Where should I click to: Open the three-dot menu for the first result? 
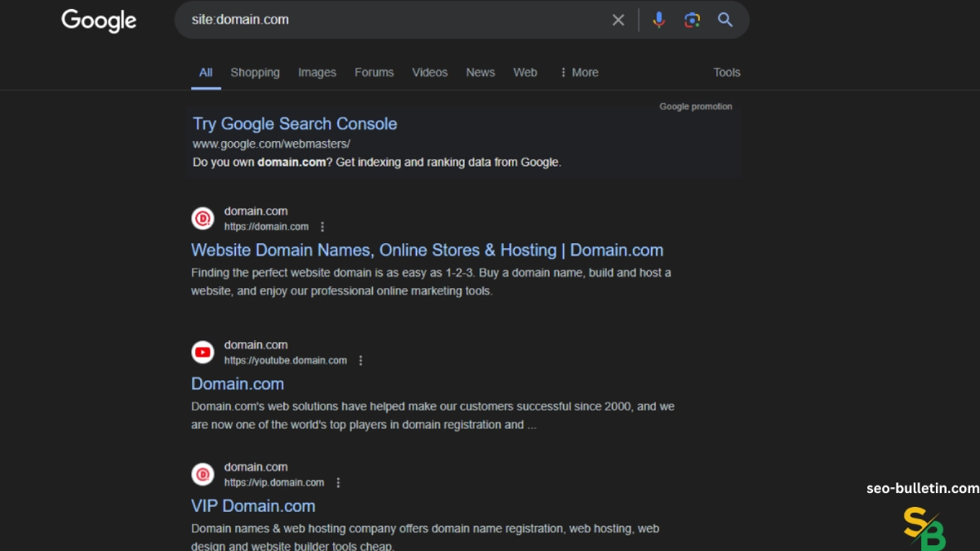(x=323, y=226)
